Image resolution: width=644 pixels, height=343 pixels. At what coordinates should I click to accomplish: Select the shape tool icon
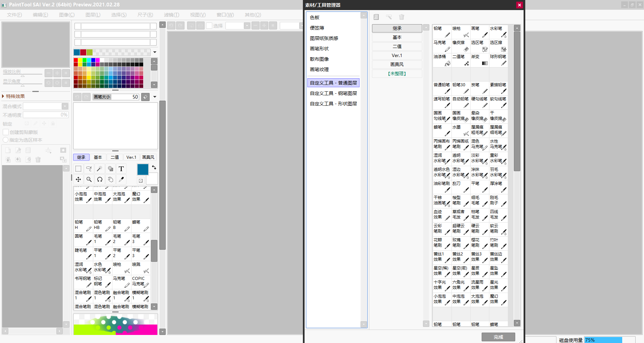click(110, 168)
